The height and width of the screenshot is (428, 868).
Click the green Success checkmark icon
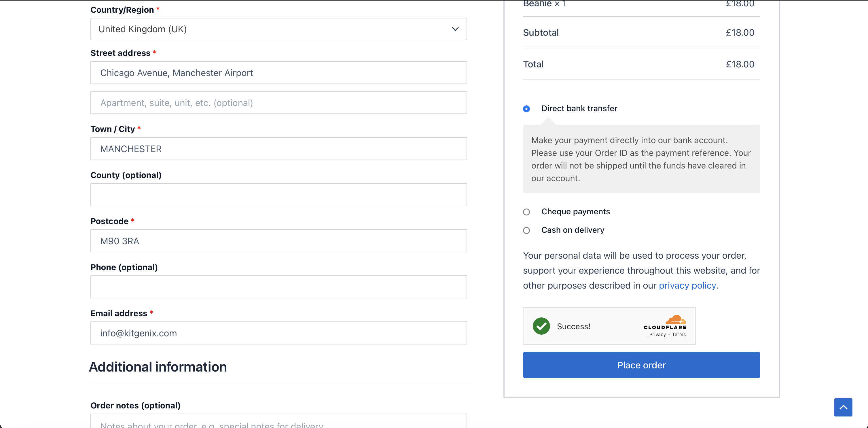tap(541, 326)
